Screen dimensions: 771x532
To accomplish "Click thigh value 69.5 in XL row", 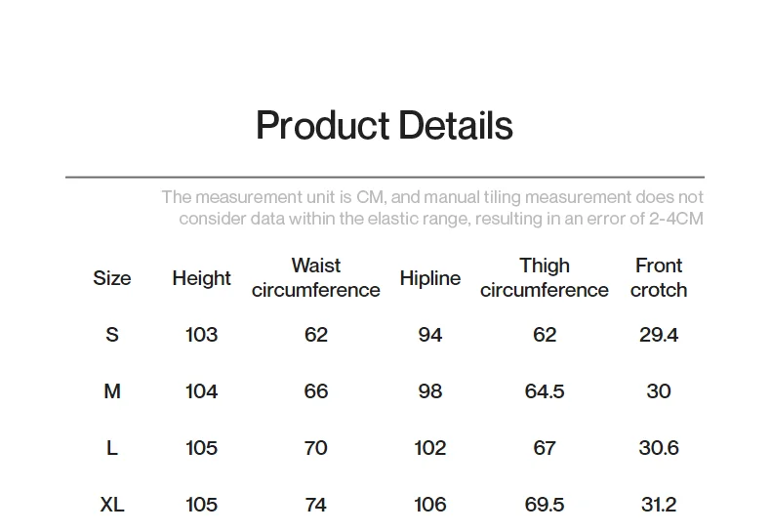I will coord(544,505).
